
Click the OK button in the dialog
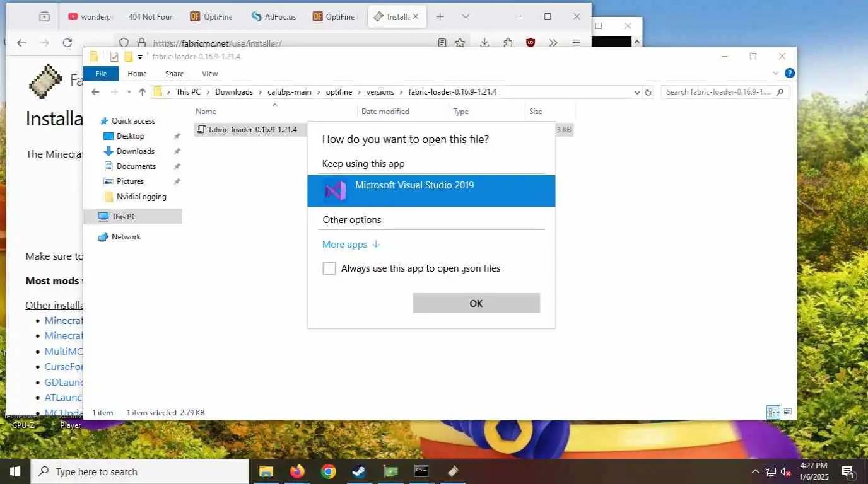[x=476, y=303]
